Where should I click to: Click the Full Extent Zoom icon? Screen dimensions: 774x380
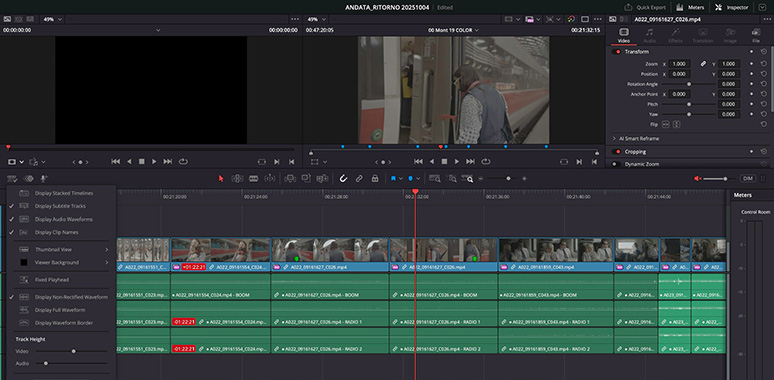point(435,178)
